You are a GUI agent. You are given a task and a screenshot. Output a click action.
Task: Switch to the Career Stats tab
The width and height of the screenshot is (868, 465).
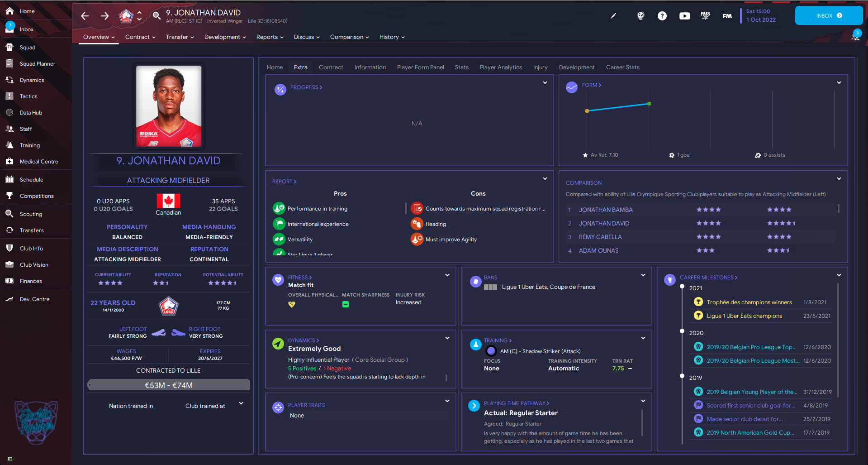pos(622,67)
